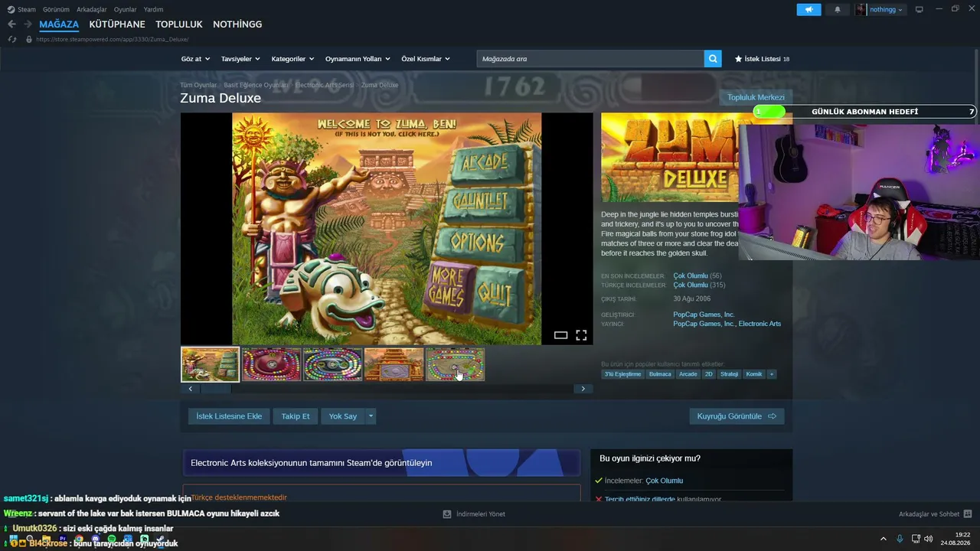The width and height of the screenshot is (980, 551).
Task: Open the Yardım menu
Action: (x=153, y=9)
